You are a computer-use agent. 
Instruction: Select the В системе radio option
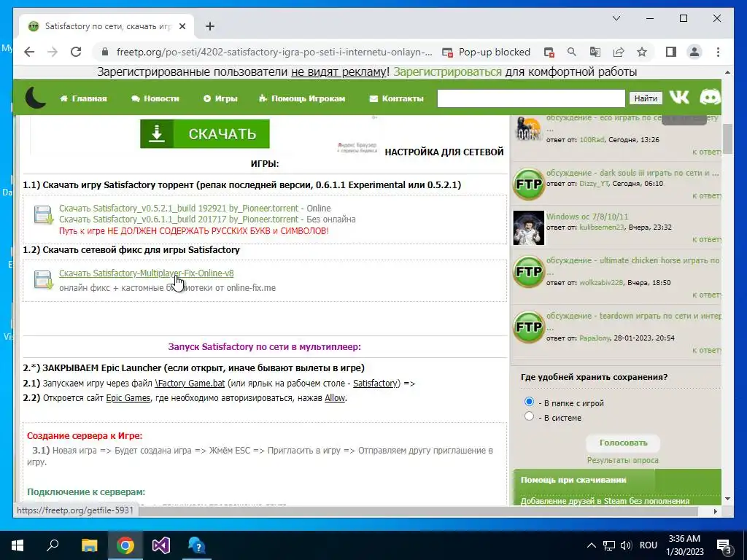[x=529, y=416]
